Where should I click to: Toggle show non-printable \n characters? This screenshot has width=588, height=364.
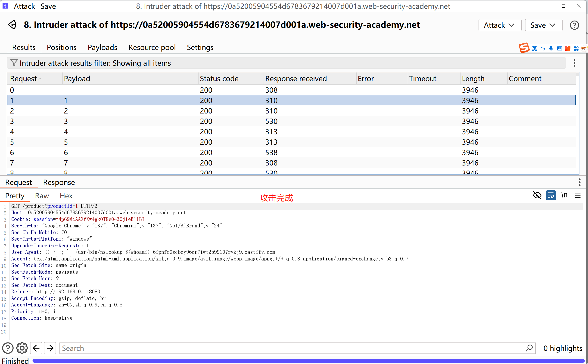(564, 195)
